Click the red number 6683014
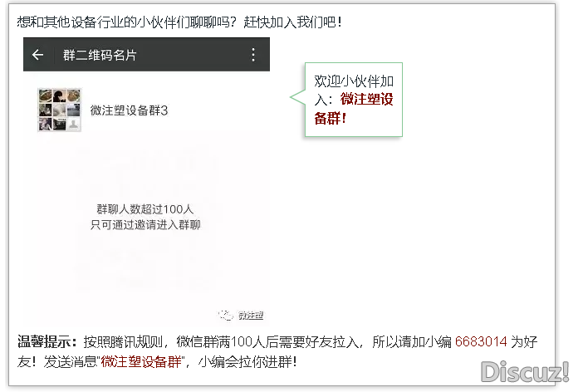The height and width of the screenshot is (392, 583). coord(481,341)
